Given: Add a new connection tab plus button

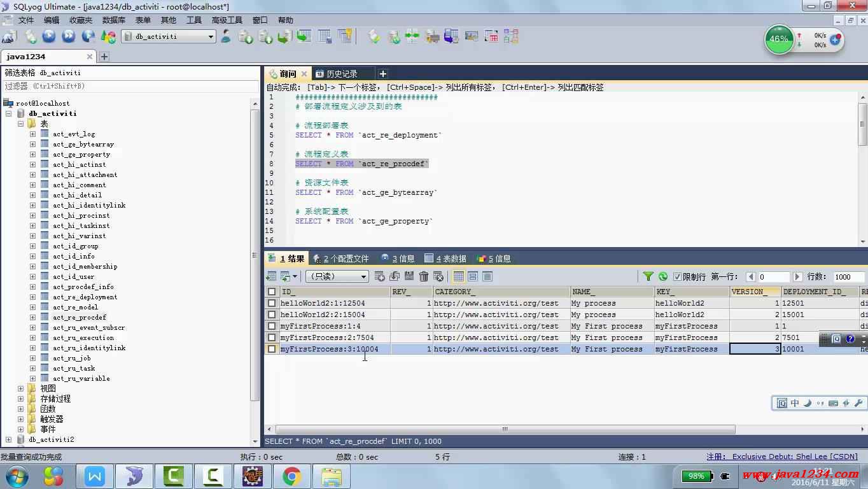Looking at the screenshot, I should (x=104, y=57).
